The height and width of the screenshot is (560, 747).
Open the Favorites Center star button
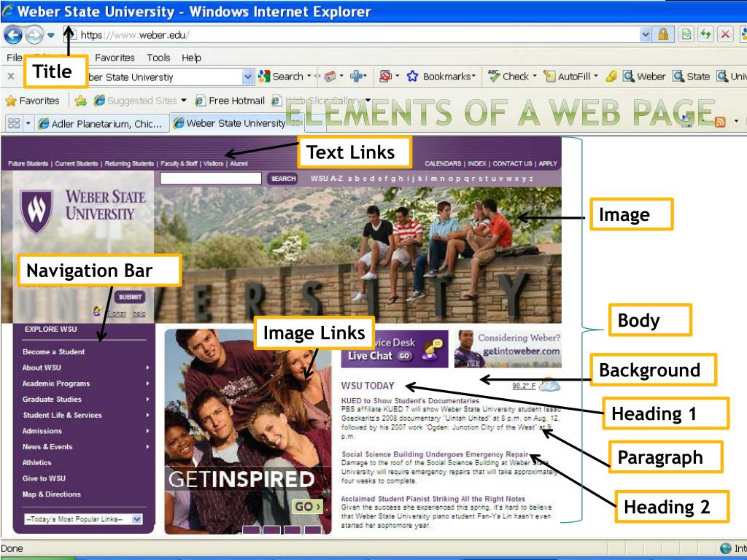tap(32, 101)
